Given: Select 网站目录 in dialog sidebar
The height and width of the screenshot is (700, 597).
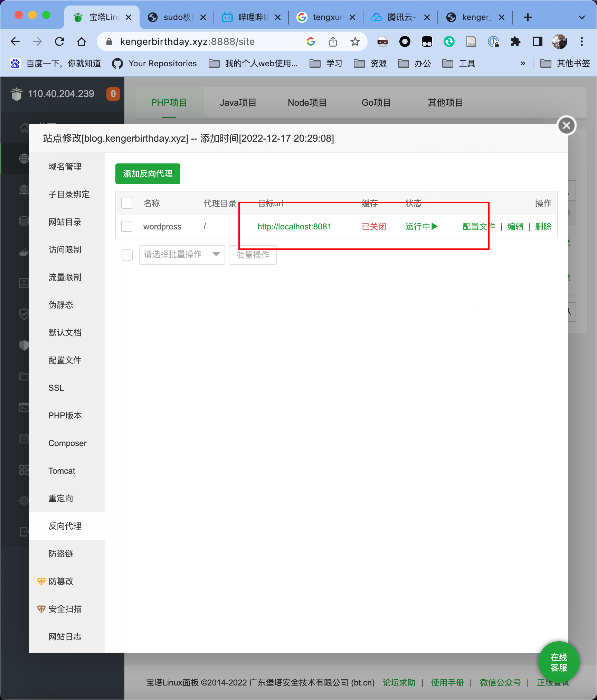Looking at the screenshot, I should click(67, 222).
